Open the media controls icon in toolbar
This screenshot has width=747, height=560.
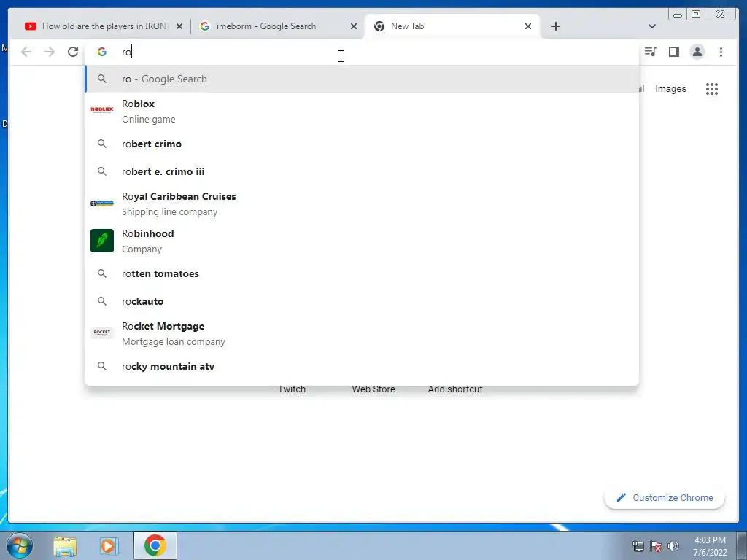650,52
